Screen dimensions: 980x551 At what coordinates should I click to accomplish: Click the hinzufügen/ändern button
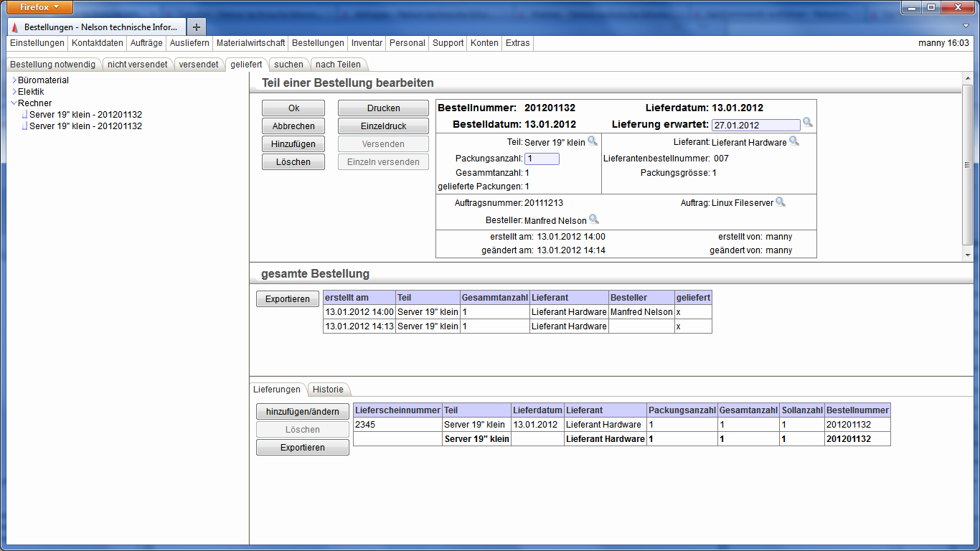pyautogui.click(x=302, y=412)
